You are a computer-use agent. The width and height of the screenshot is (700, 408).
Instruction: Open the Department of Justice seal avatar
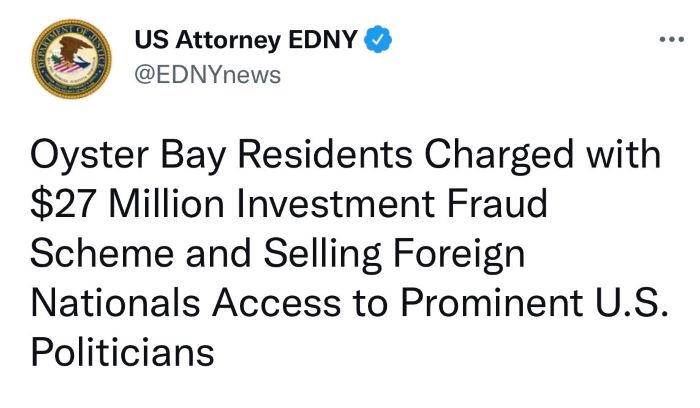[x=71, y=58]
